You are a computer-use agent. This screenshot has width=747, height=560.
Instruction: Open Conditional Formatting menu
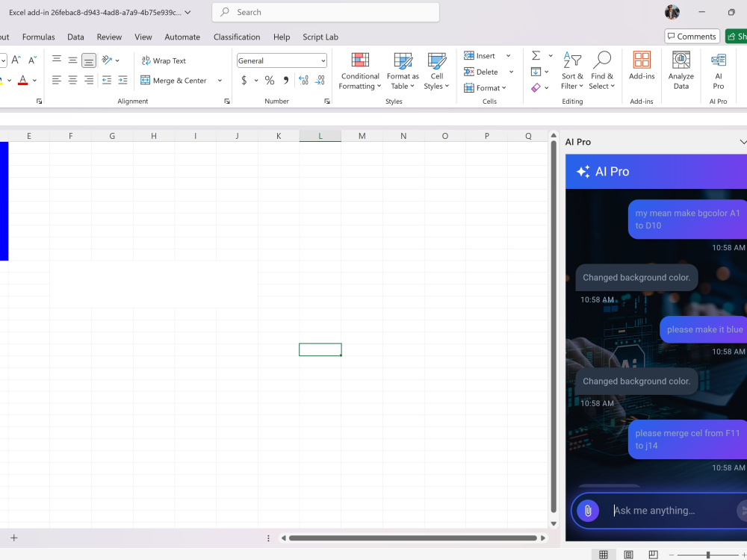tap(360, 71)
